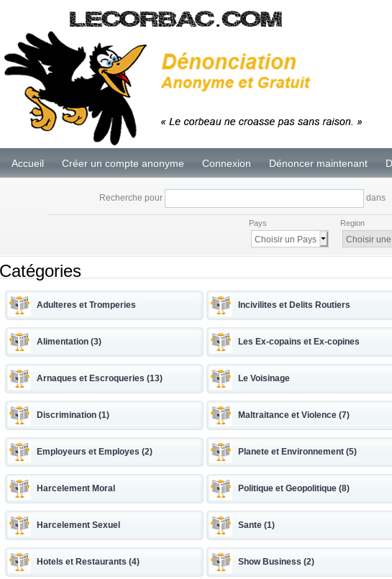This screenshot has height=579, width=392.
Task: Click the newspaper icon beside Planete et Environnement
Action: tap(221, 452)
